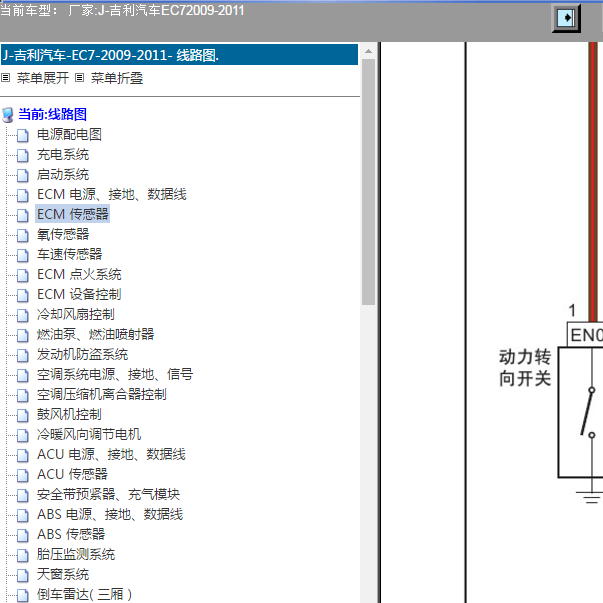Click page icon next to 空调压缩机离合器控制

(23, 395)
